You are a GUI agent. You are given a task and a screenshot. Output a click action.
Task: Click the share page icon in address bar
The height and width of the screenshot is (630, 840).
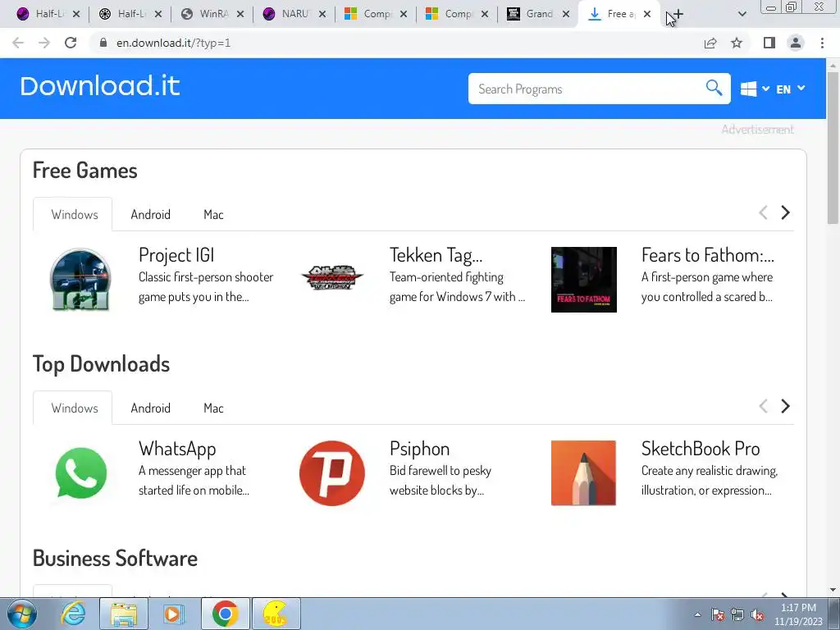[x=710, y=43]
